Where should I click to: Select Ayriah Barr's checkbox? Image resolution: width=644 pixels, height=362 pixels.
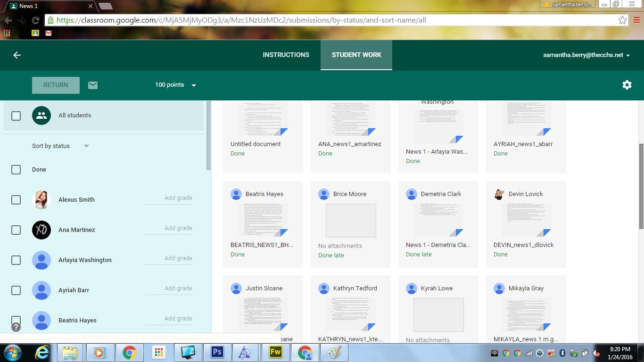[16, 290]
